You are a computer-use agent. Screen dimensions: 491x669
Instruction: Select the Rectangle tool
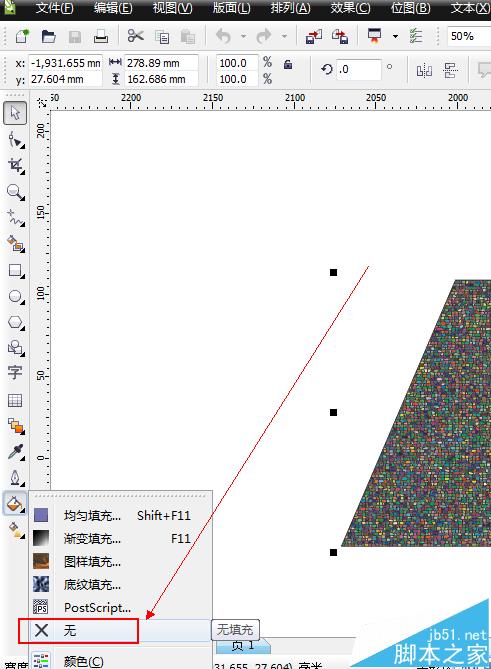point(16,271)
